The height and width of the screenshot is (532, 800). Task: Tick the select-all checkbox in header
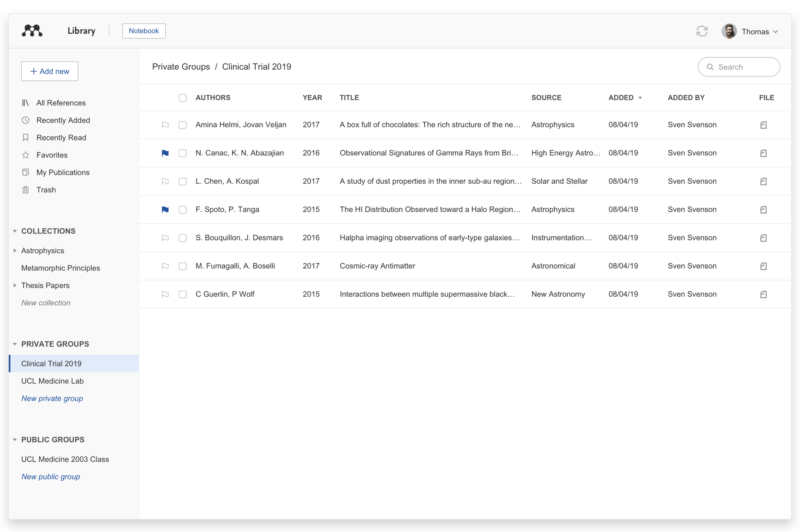pyautogui.click(x=183, y=98)
